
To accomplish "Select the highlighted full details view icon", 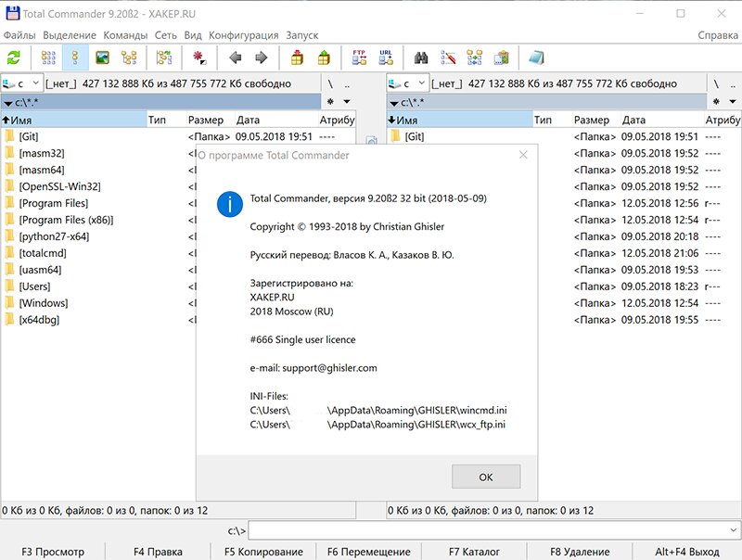I will (x=75, y=57).
